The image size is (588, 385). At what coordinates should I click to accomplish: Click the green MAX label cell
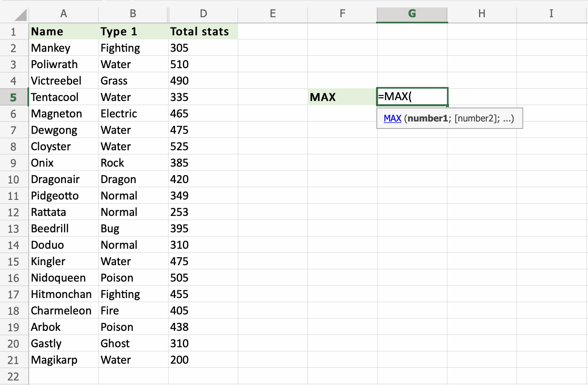[x=342, y=97]
